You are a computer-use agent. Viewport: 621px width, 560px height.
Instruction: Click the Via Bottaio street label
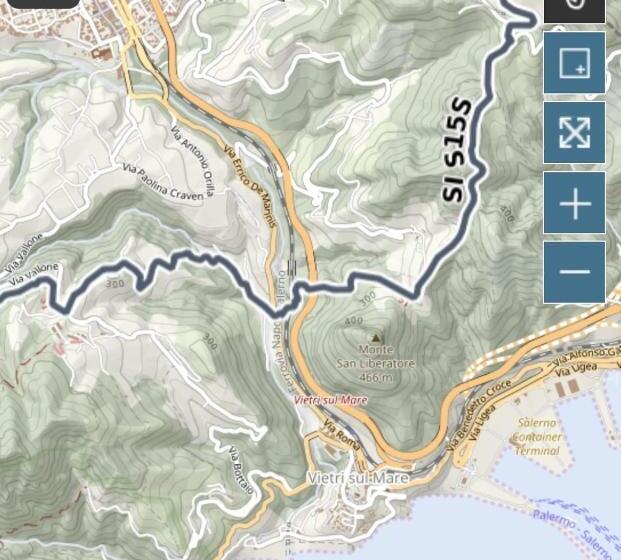click(241, 470)
